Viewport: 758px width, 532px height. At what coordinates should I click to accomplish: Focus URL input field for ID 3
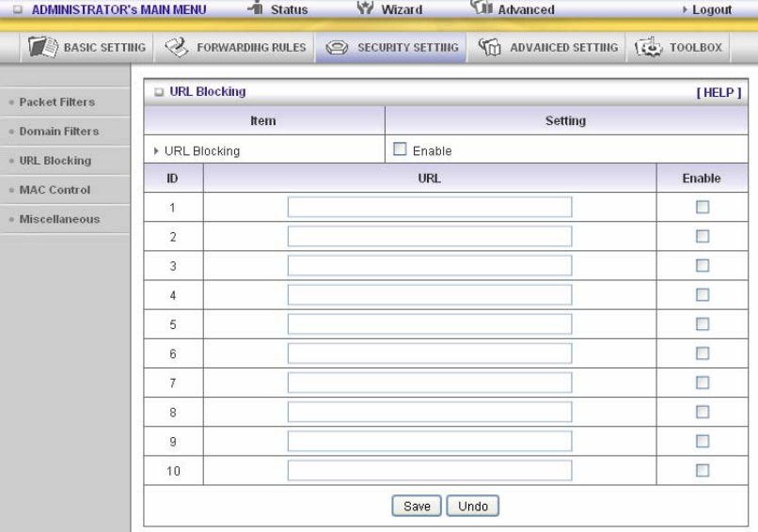[430, 265]
